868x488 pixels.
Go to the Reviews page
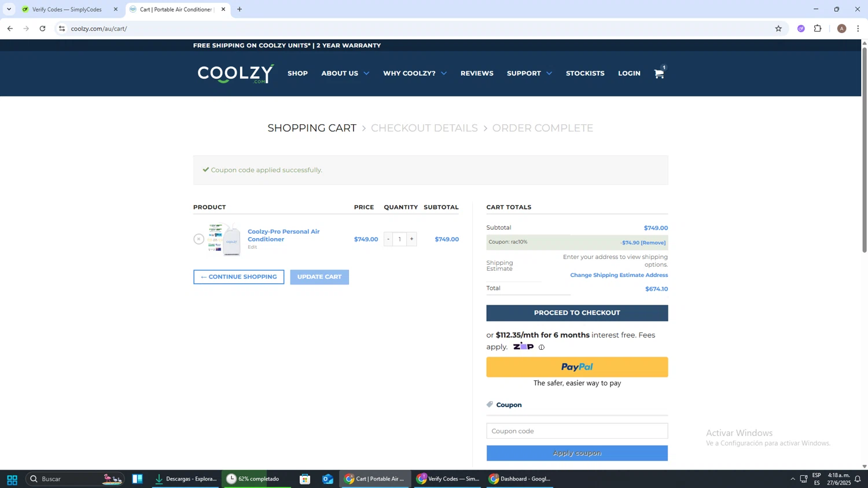(477, 73)
